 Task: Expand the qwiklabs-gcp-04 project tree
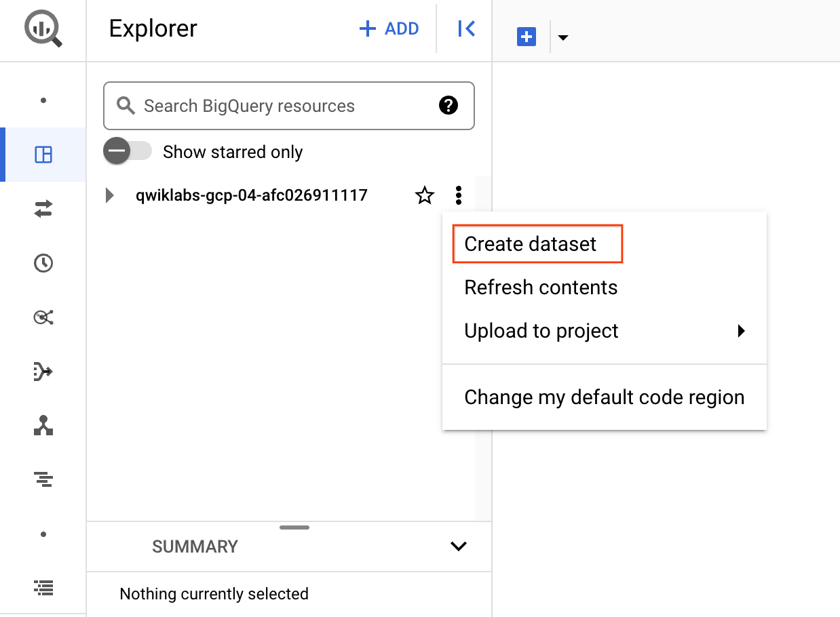coord(109,195)
